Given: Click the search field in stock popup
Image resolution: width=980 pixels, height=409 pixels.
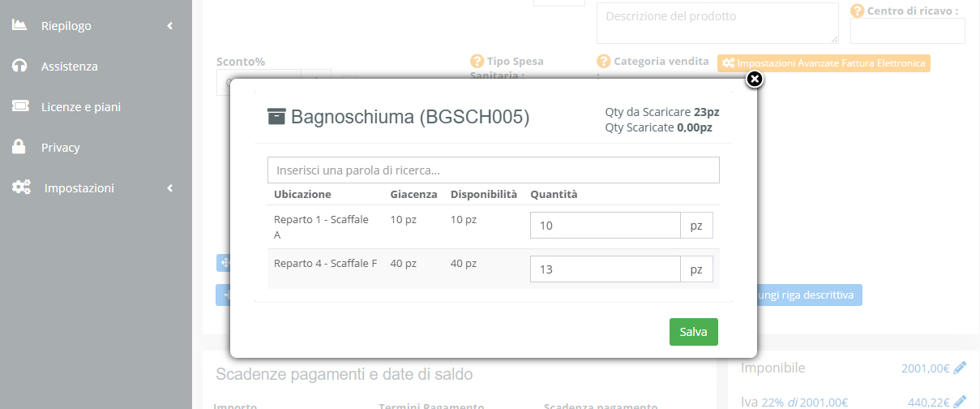Looking at the screenshot, I should (493, 170).
